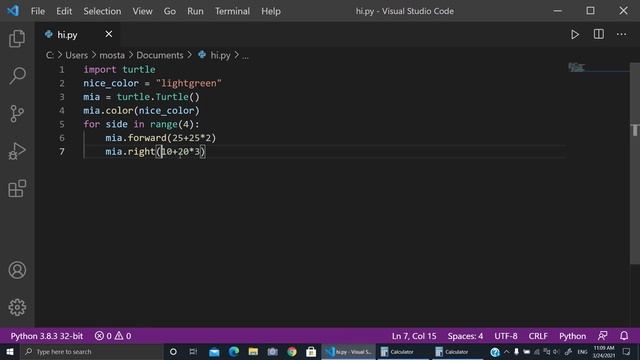Open the Go menu
The image size is (640, 360).
click(170, 11)
